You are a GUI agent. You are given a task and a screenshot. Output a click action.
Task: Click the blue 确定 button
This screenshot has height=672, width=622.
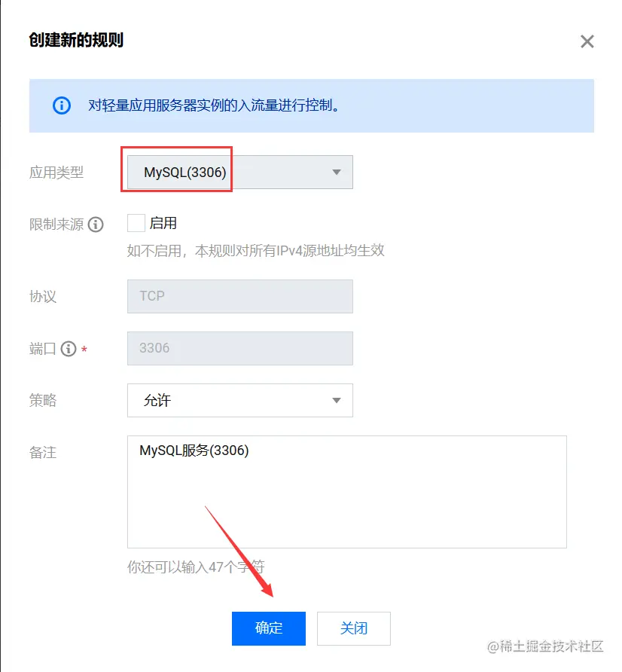click(x=269, y=628)
